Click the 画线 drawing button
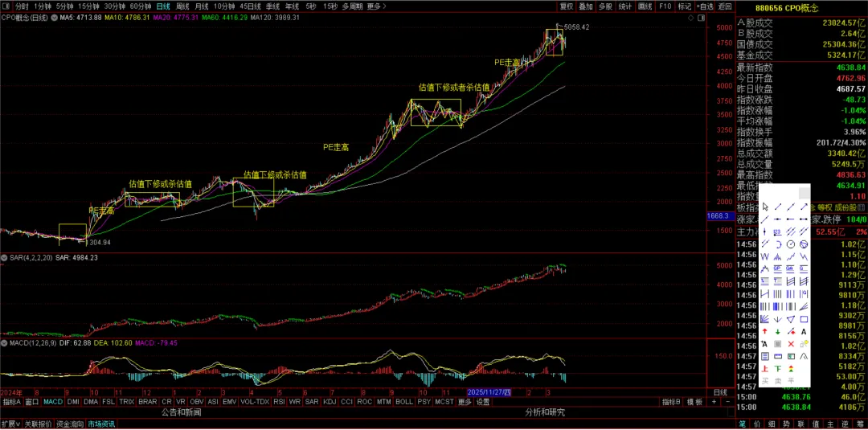The image size is (868, 430). pyautogui.click(x=645, y=6)
